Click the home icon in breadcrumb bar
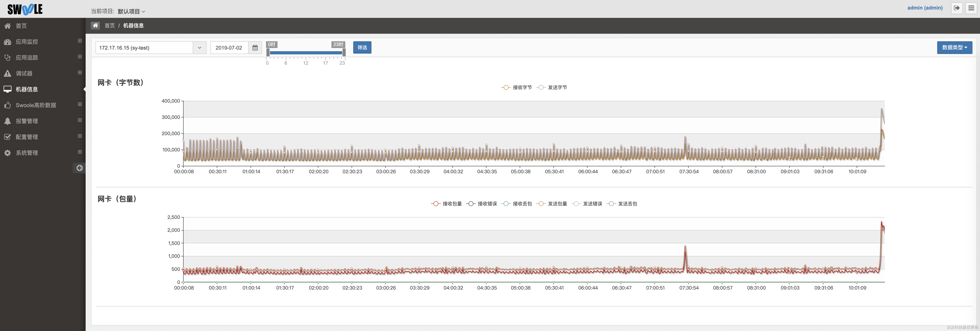 tap(95, 26)
